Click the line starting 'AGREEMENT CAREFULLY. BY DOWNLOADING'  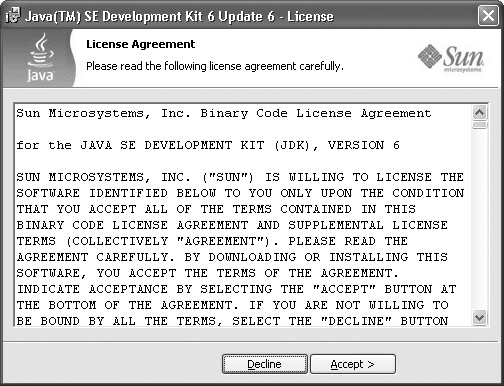coord(232,257)
